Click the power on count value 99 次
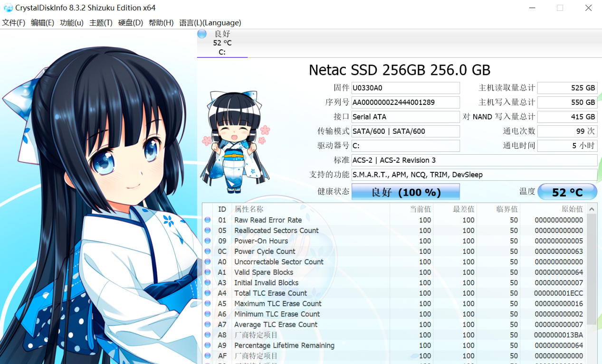 [567, 131]
